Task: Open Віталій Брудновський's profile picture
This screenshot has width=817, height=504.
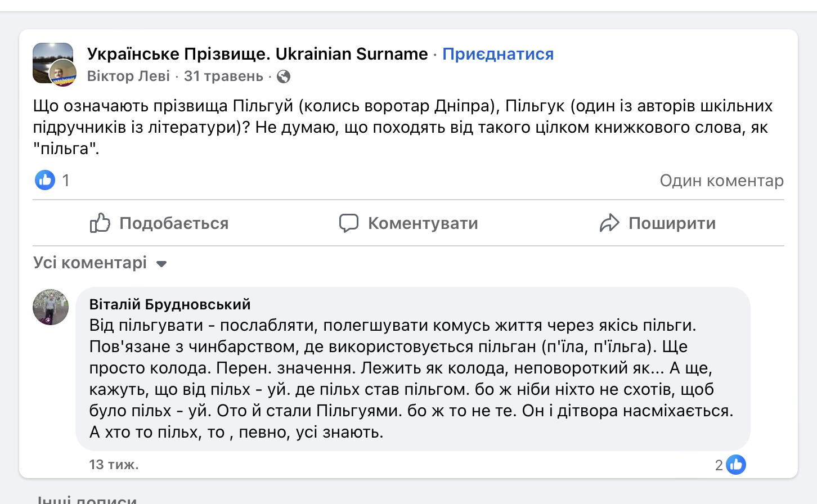Action: coord(51,307)
